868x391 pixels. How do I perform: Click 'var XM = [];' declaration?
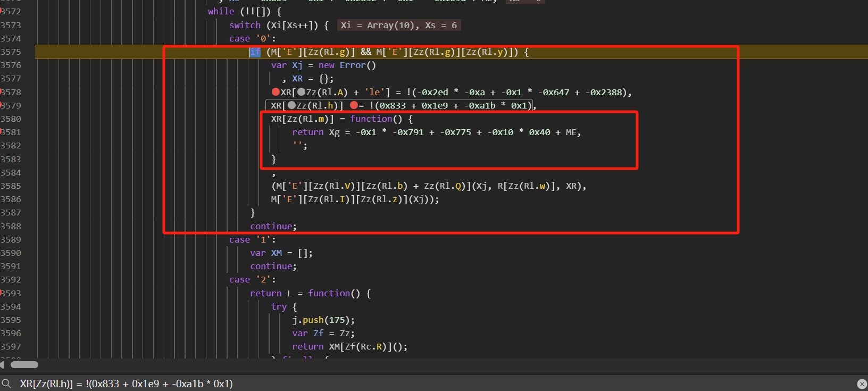pyautogui.click(x=281, y=253)
